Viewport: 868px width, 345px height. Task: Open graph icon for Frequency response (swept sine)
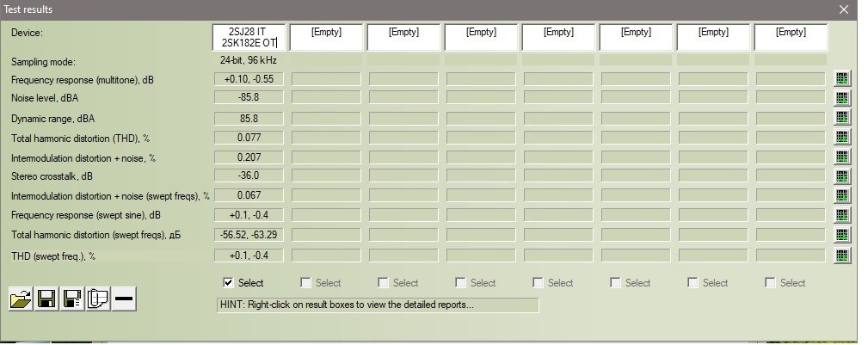[842, 215]
